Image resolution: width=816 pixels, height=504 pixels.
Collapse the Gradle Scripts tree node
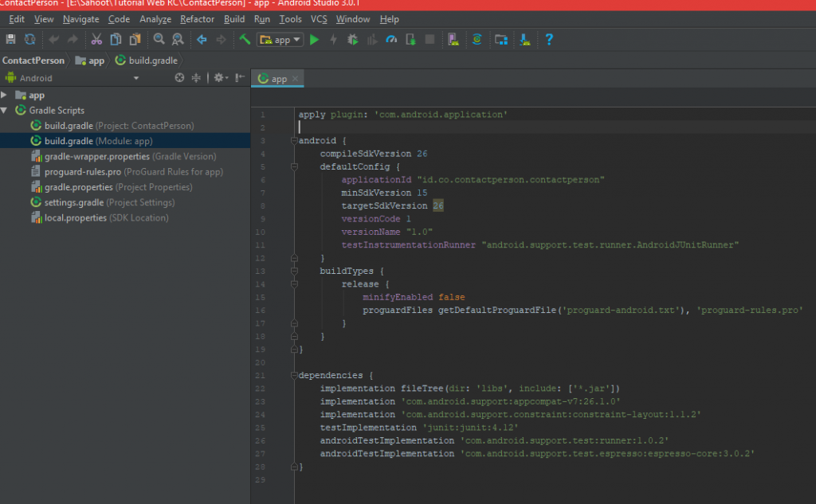[x=5, y=111]
